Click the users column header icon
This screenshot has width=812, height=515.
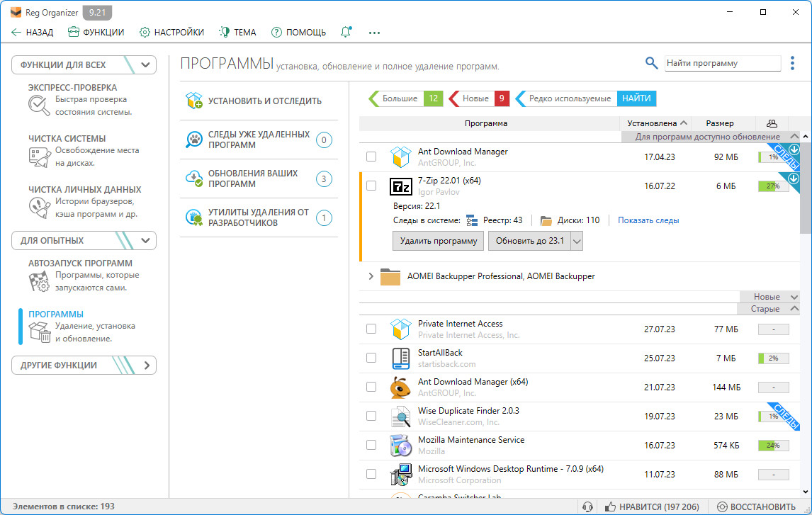(x=772, y=123)
